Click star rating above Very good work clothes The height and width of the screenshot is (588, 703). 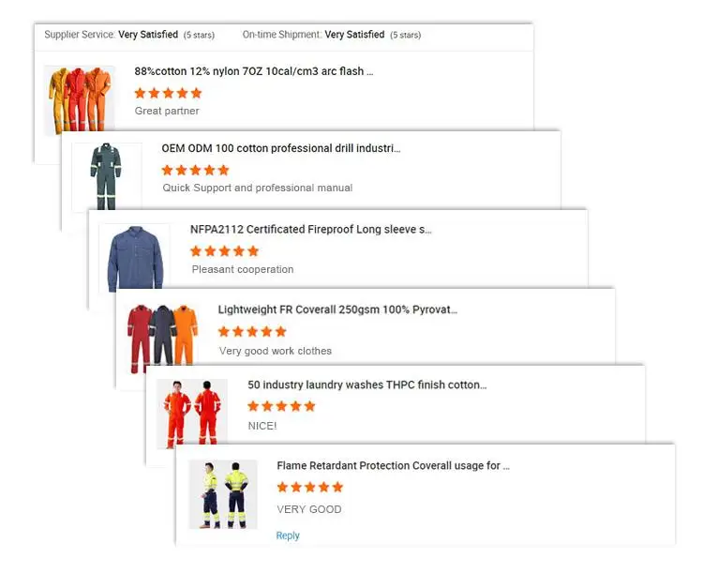252,332
